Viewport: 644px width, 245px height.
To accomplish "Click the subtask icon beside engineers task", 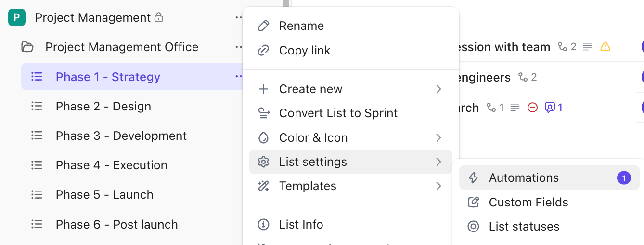I will click(x=523, y=77).
